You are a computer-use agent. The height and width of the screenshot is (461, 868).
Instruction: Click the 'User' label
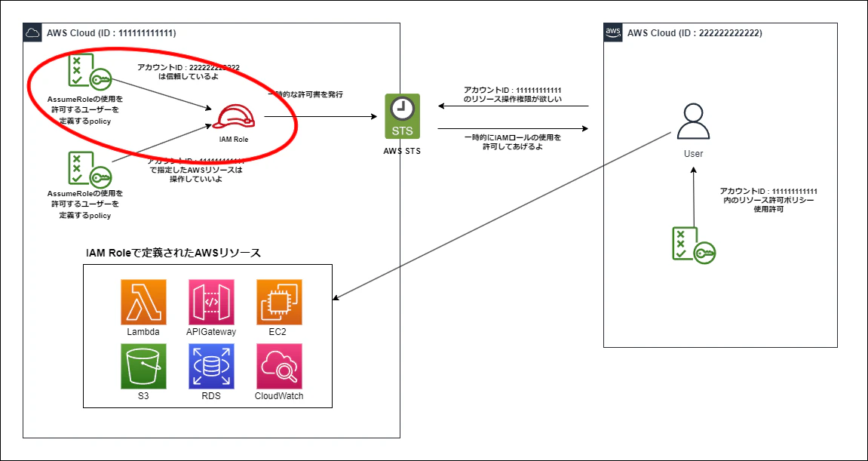694,153
